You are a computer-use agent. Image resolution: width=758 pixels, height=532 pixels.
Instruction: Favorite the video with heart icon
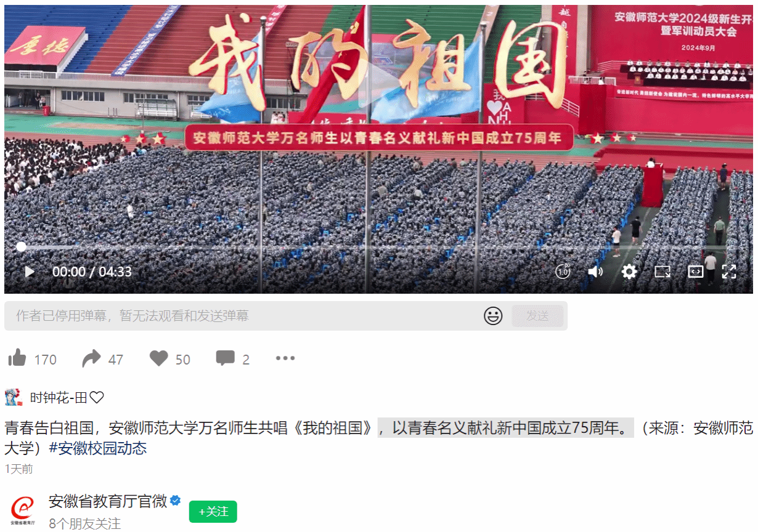159,358
